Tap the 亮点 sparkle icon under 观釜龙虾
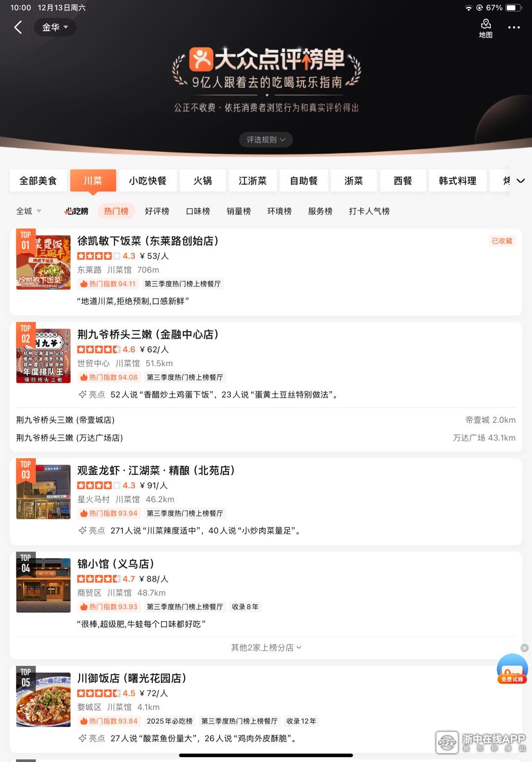The image size is (532, 762). click(83, 530)
